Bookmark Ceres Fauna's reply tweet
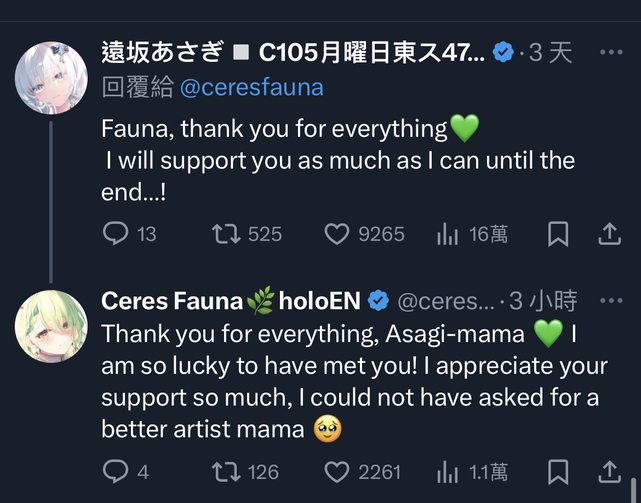This screenshot has height=503, width=641. click(558, 471)
